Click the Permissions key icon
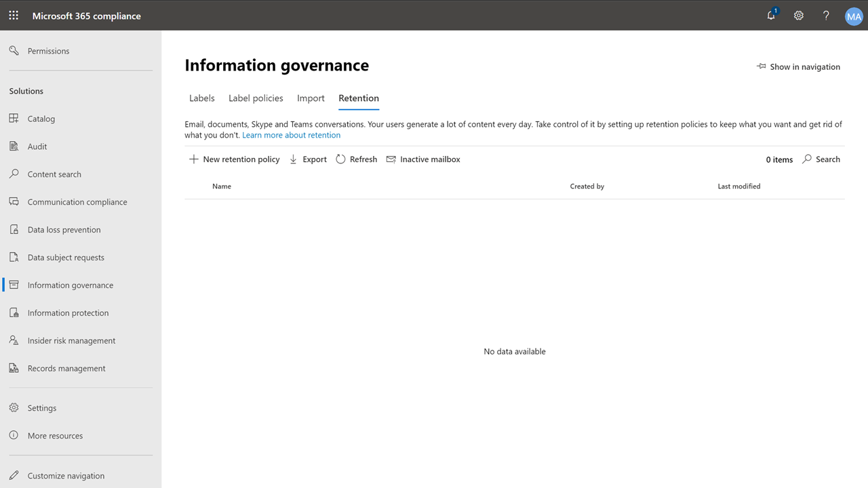The height and width of the screenshot is (488, 868). (x=14, y=51)
